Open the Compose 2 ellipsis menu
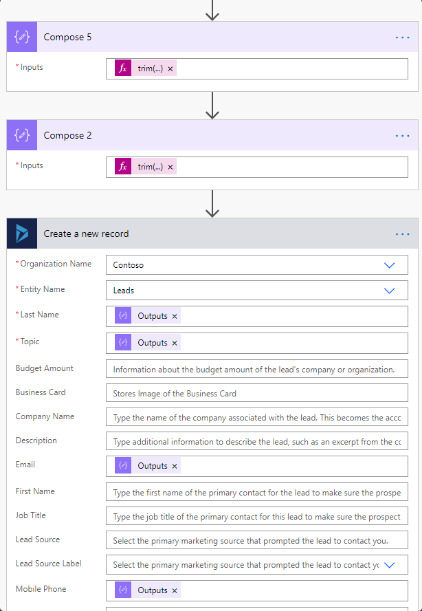 [x=402, y=136]
